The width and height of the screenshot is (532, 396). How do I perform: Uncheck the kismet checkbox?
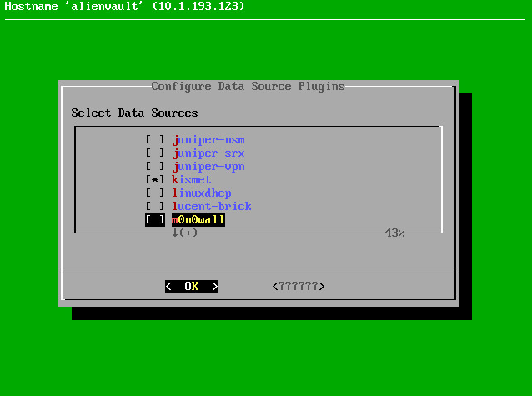pyautogui.click(x=155, y=179)
